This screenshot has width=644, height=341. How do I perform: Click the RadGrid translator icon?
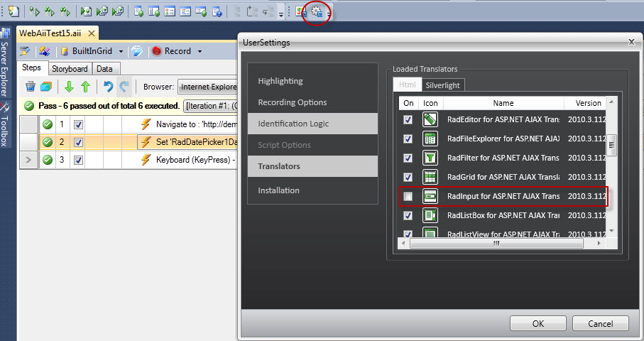pos(430,177)
